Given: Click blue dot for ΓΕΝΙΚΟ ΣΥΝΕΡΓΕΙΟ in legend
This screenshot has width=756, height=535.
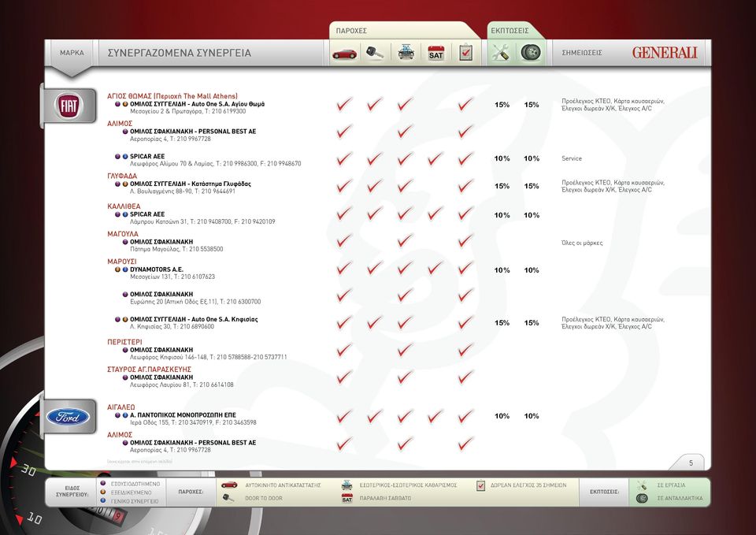Looking at the screenshot, I should pyautogui.click(x=102, y=501).
